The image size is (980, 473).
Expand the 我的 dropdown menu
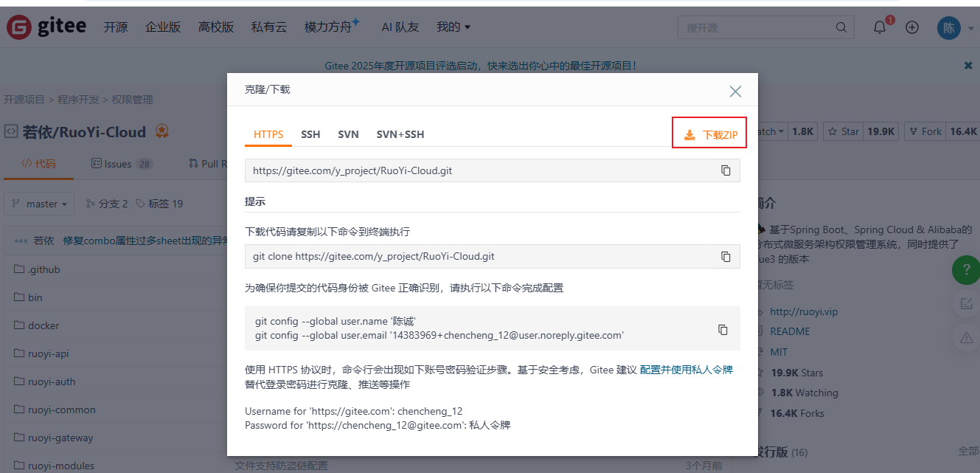[453, 27]
